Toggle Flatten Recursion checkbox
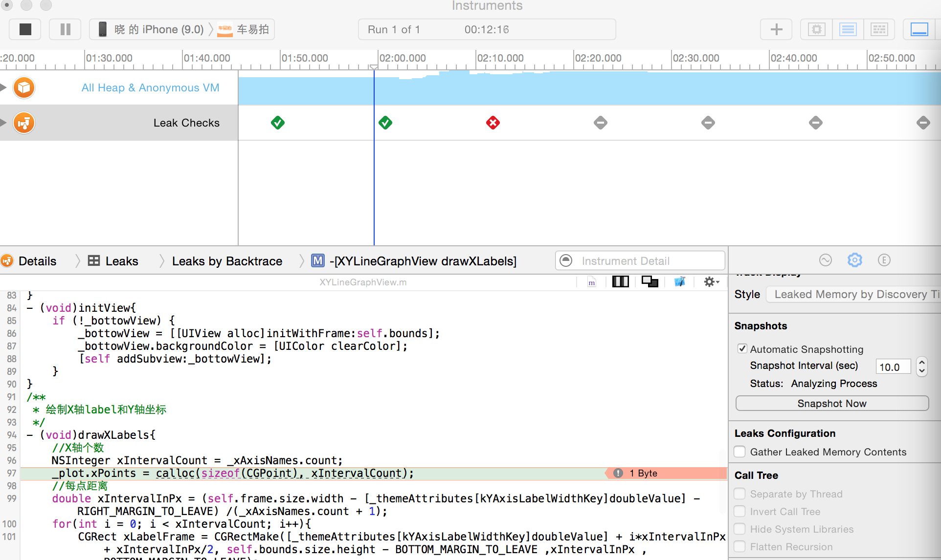This screenshot has width=941, height=560. [740, 547]
